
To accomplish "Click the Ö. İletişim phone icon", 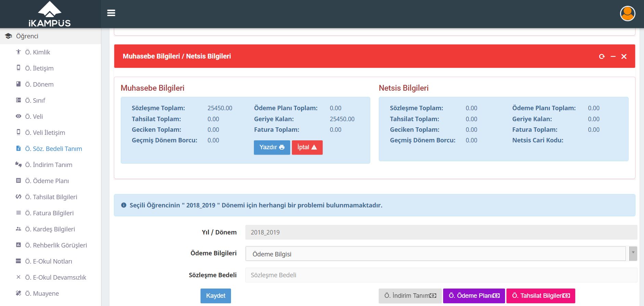I will (18, 68).
